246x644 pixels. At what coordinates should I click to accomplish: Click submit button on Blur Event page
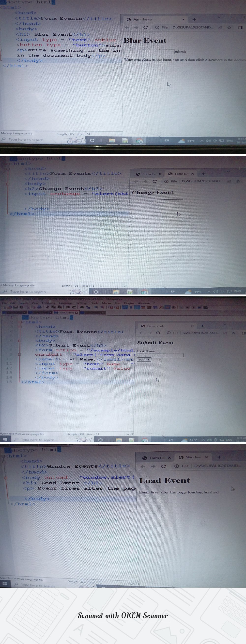(180, 52)
